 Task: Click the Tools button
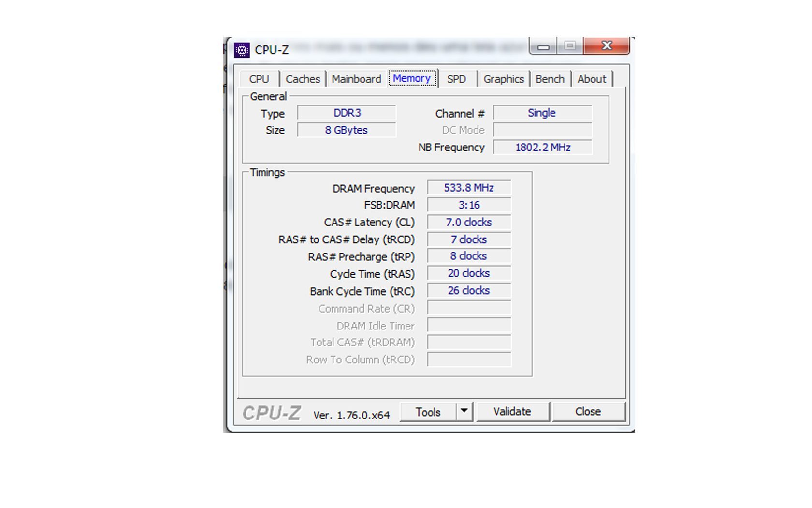coord(428,412)
